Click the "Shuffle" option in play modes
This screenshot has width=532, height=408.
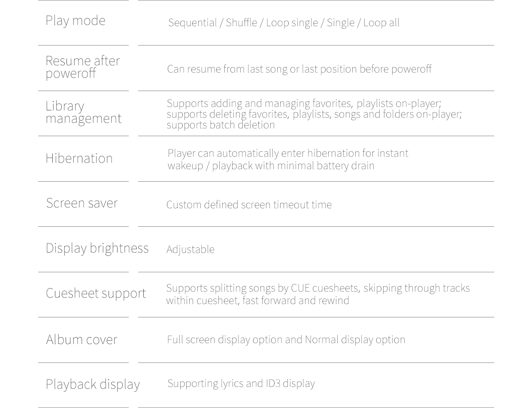241,22
